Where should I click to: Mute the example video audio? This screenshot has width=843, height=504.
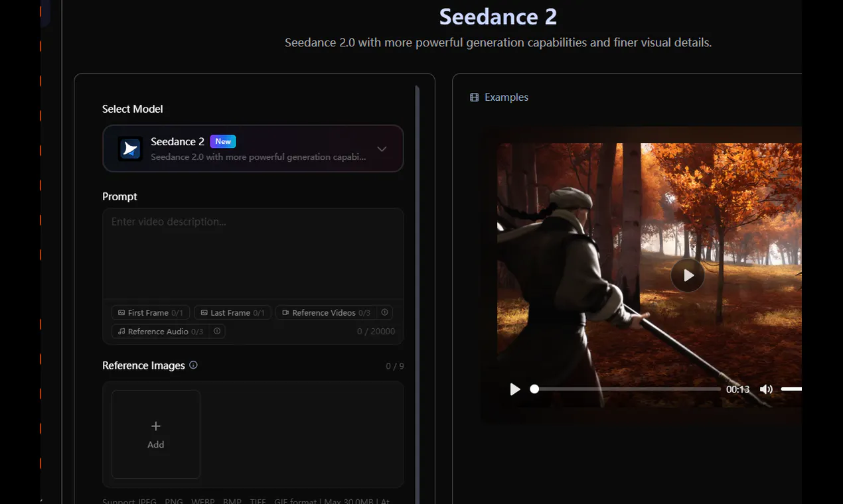(x=766, y=389)
